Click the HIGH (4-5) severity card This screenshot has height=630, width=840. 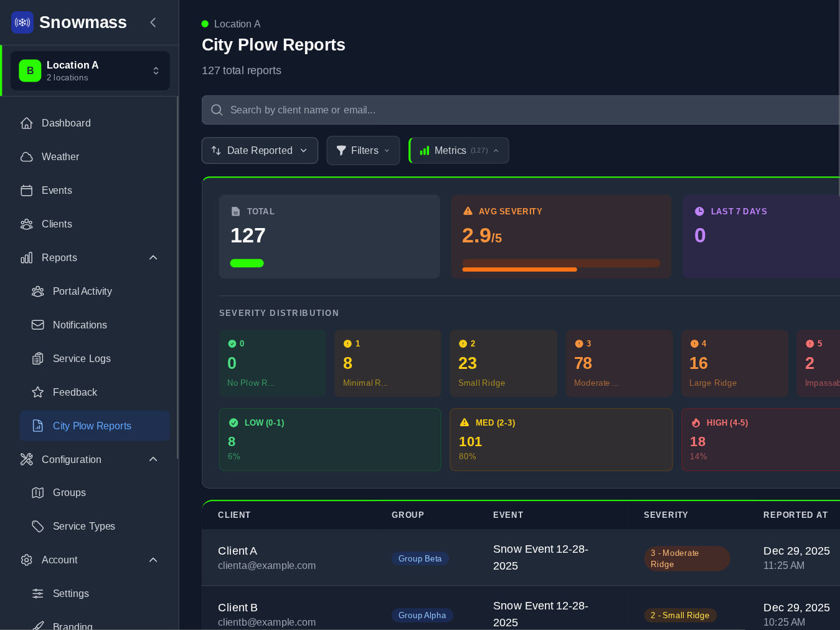(x=760, y=439)
